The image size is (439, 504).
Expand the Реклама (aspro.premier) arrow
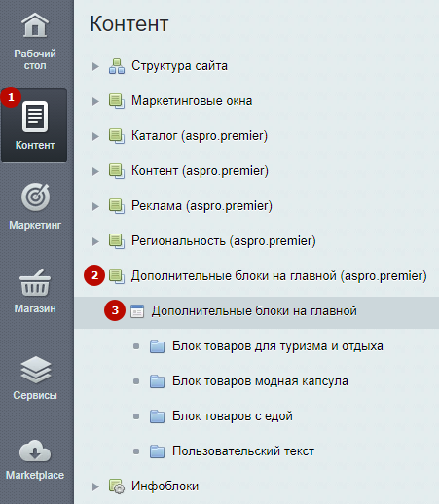tap(95, 206)
